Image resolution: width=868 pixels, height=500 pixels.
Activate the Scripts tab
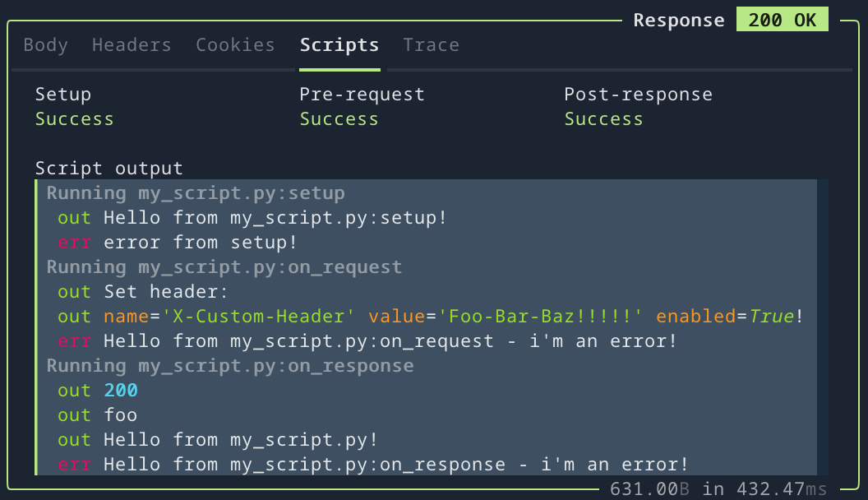coord(339,45)
